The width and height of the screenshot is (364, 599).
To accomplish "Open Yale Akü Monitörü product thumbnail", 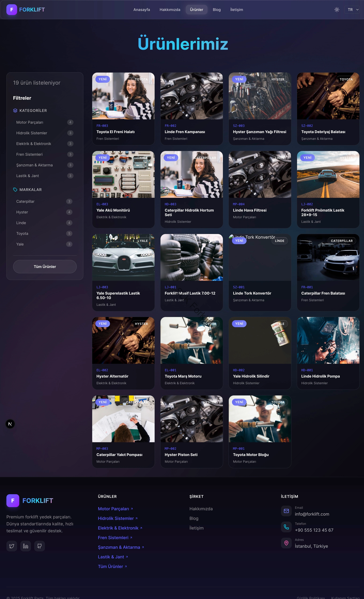I will click(x=123, y=174).
